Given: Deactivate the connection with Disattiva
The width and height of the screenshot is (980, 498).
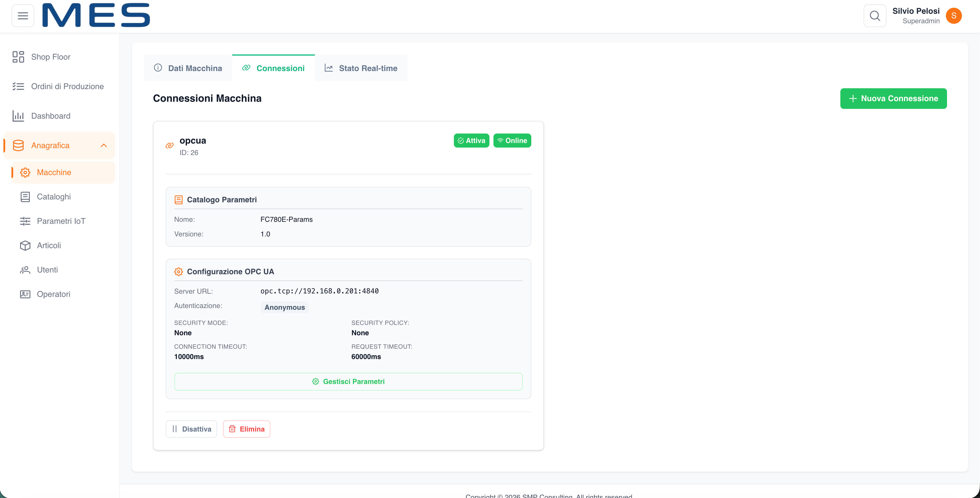Looking at the screenshot, I should [x=191, y=429].
